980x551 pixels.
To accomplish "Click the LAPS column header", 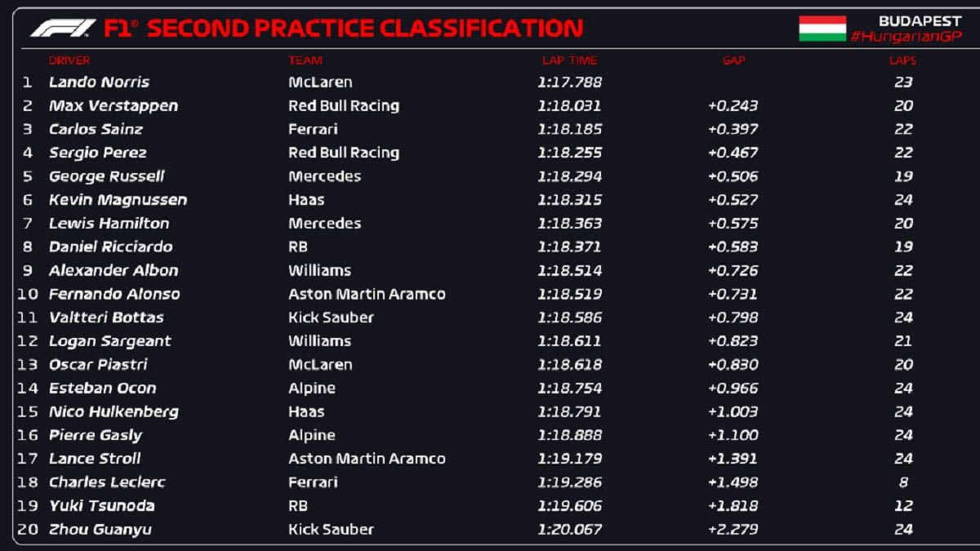I will coord(902,60).
